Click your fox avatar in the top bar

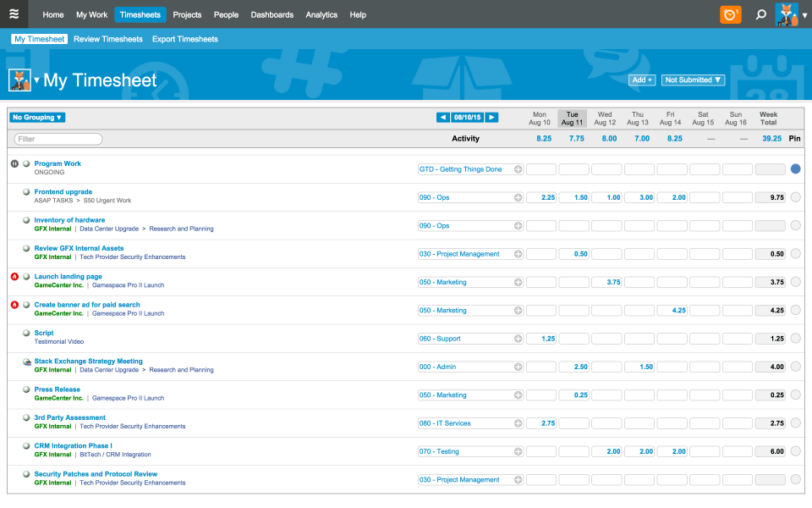[x=785, y=14]
